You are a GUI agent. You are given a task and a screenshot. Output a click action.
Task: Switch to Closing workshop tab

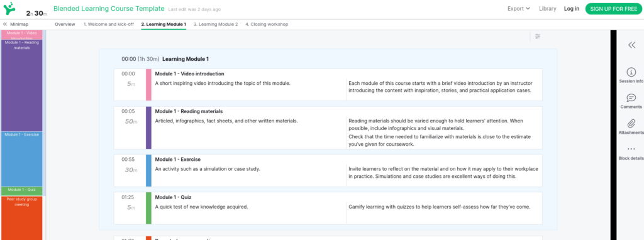pos(267,25)
